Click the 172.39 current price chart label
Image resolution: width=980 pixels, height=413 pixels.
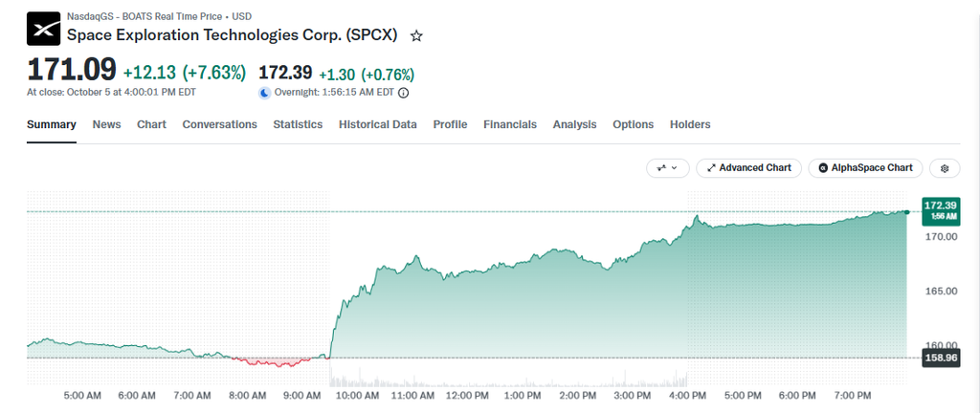941,211
